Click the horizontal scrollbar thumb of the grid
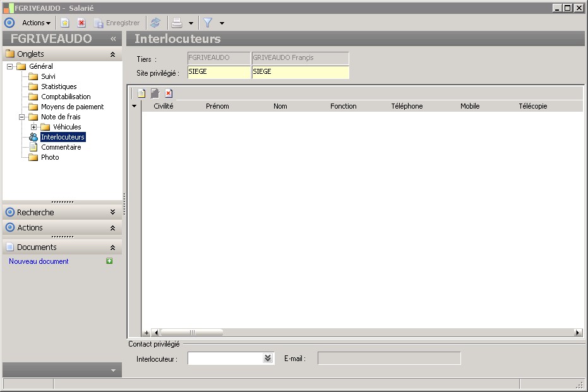This screenshot has width=588, height=392. coord(192,333)
